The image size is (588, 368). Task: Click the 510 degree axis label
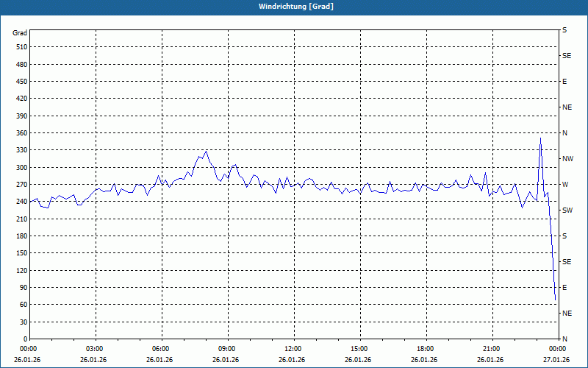point(22,47)
